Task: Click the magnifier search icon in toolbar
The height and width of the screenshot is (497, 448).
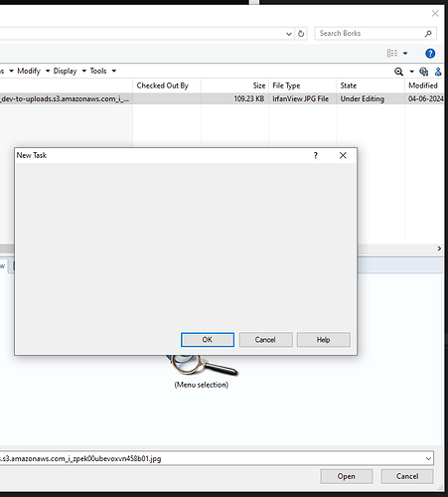Action: (x=398, y=72)
